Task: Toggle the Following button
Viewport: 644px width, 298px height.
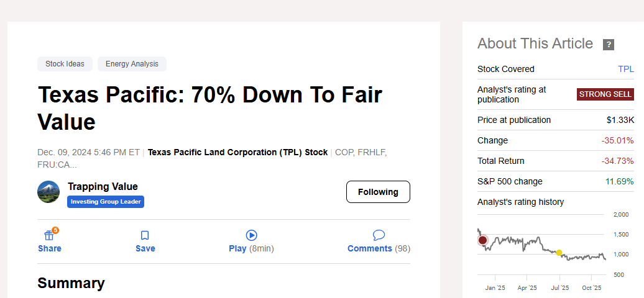Action: tap(378, 192)
